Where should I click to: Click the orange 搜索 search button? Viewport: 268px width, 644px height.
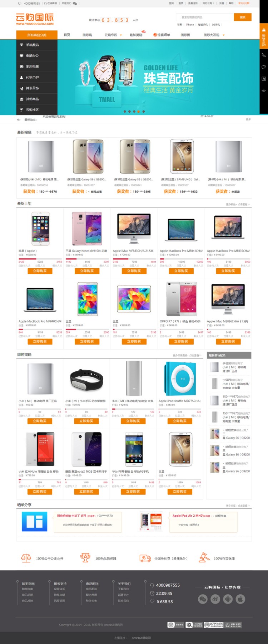(243, 17)
